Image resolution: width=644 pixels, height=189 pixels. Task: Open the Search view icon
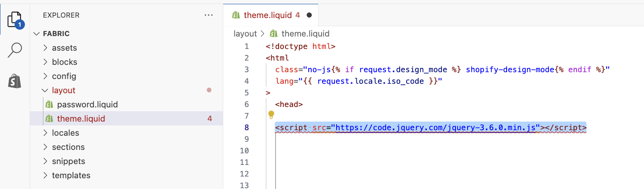[15, 50]
